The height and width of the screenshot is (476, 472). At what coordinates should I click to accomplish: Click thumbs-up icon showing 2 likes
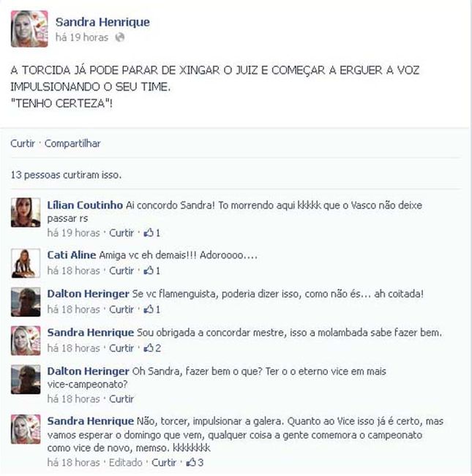[x=149, y=348]
